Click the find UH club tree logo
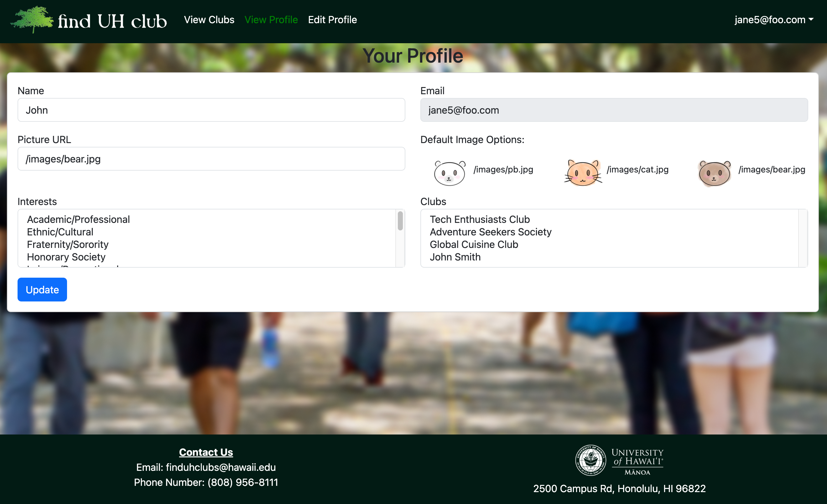 pos(32,19)
